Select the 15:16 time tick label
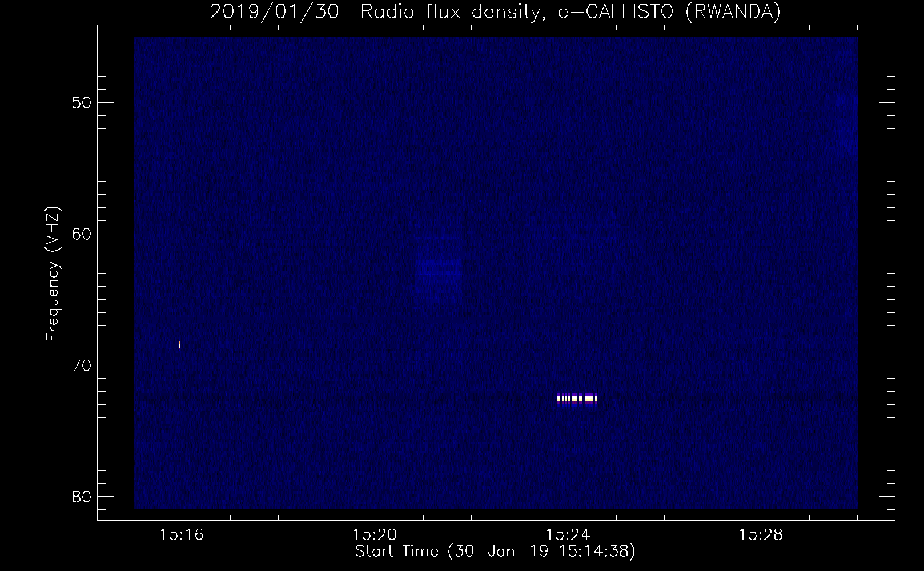924x571 pixels. click(182, 535)
